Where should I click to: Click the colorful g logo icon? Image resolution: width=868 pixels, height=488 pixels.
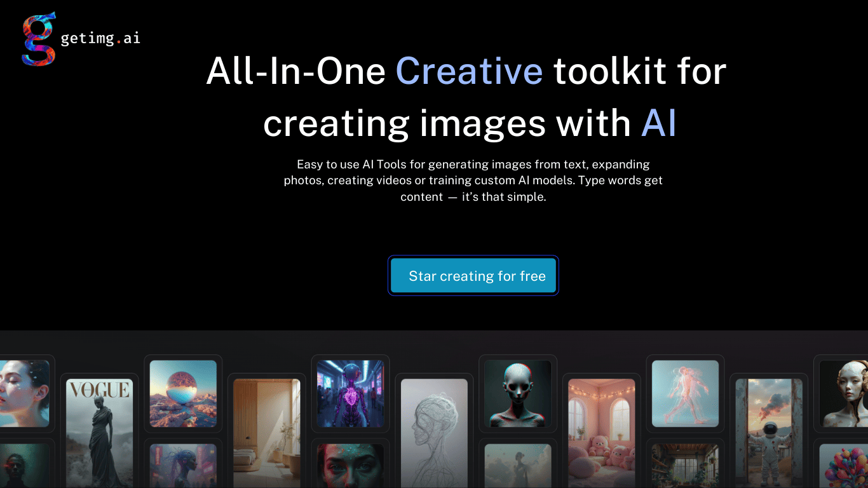(39, 39)
